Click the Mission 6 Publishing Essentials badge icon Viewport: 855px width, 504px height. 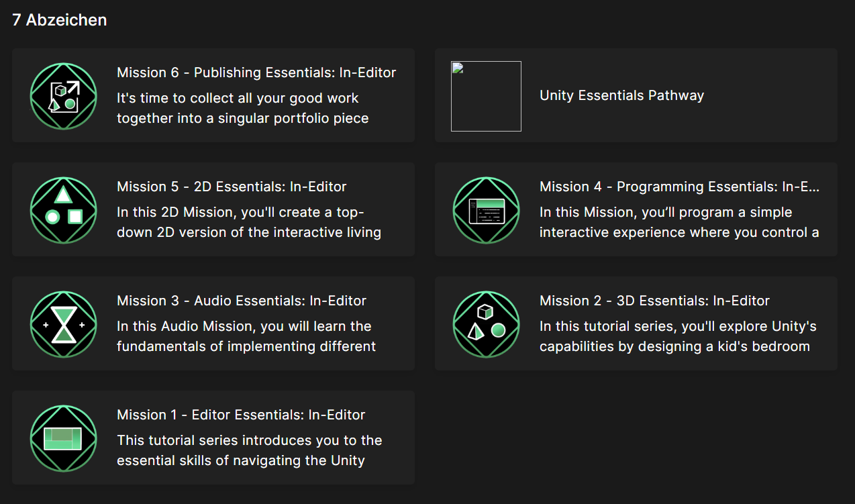63,96
